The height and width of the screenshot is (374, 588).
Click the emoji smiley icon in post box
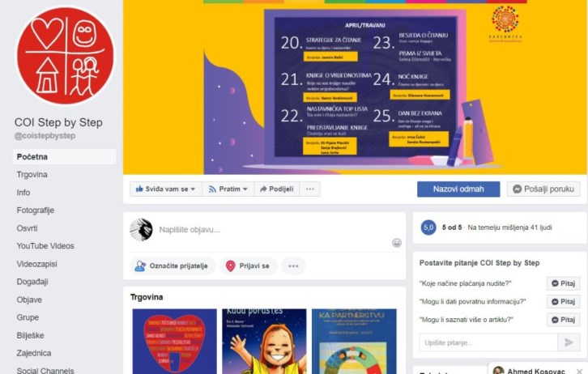pos(396,243)
